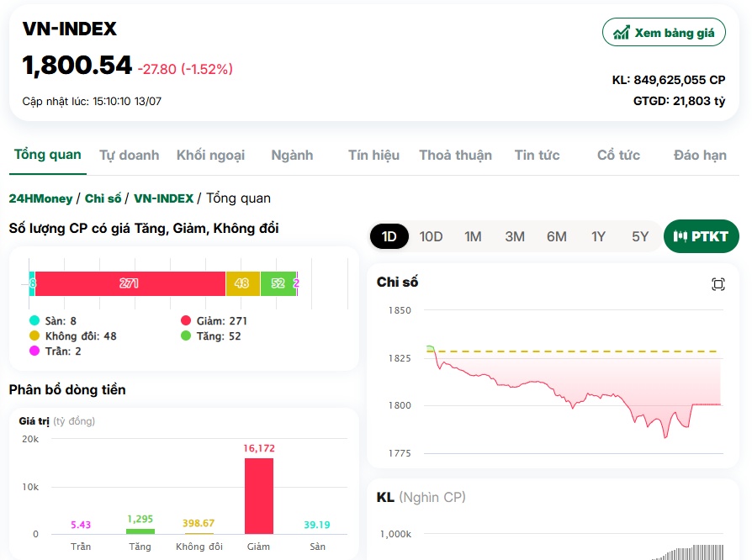
Task: Click the magenta Trần legend dot
Action: click(x=34, y=351)
